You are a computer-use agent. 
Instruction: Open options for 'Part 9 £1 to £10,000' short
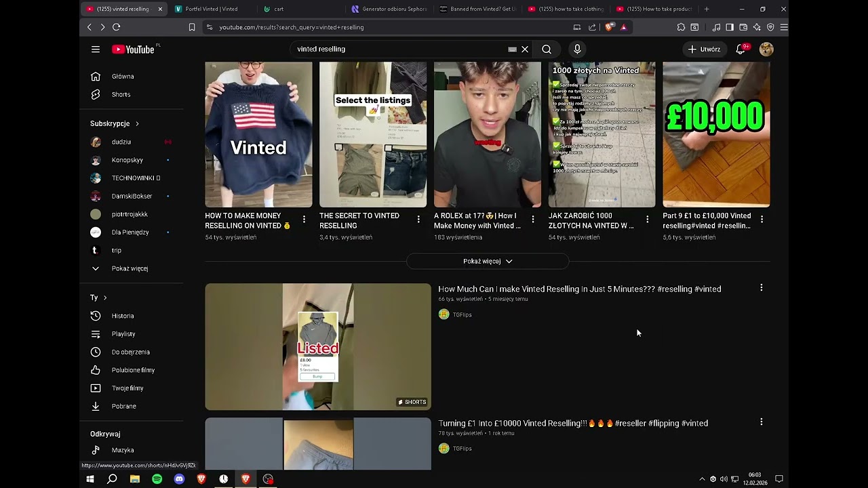tap(762, 220)
